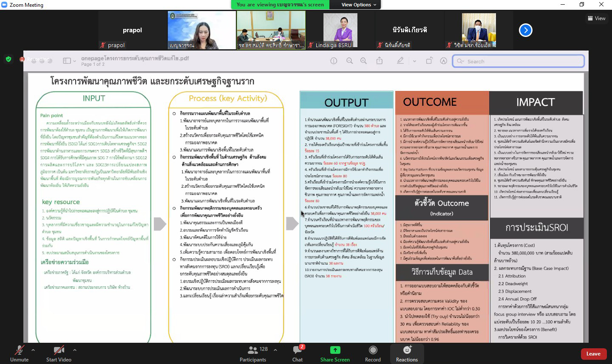Screen dimensions: 612x364
Task: Show next video thumbnails with blue arrow
Action: [x=526, y=30]
